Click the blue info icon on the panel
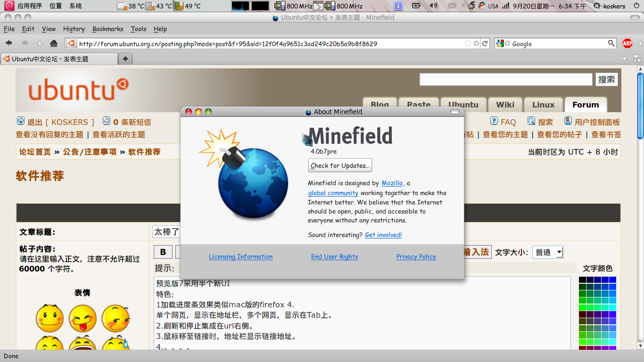 point(398,6)
